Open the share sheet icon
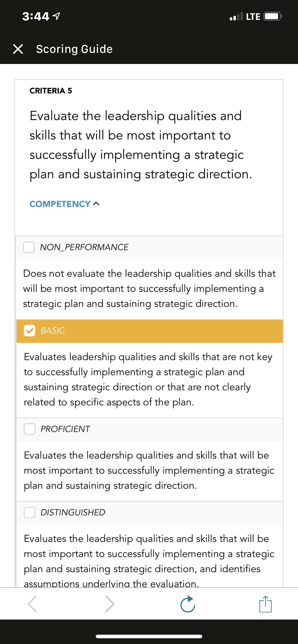 coord(265,604)
